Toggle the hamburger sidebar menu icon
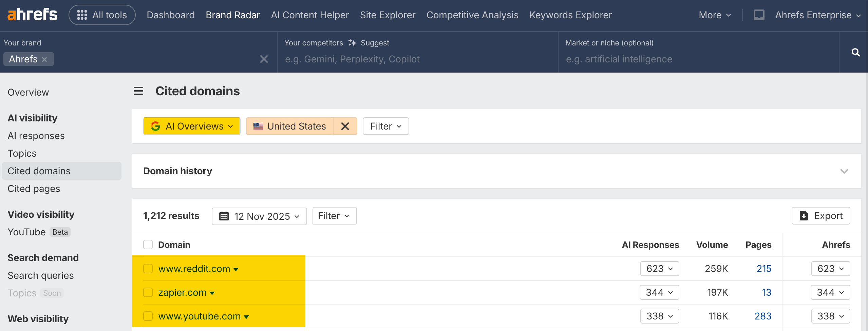Screen dimensions: 868x331 pos(138,91)
